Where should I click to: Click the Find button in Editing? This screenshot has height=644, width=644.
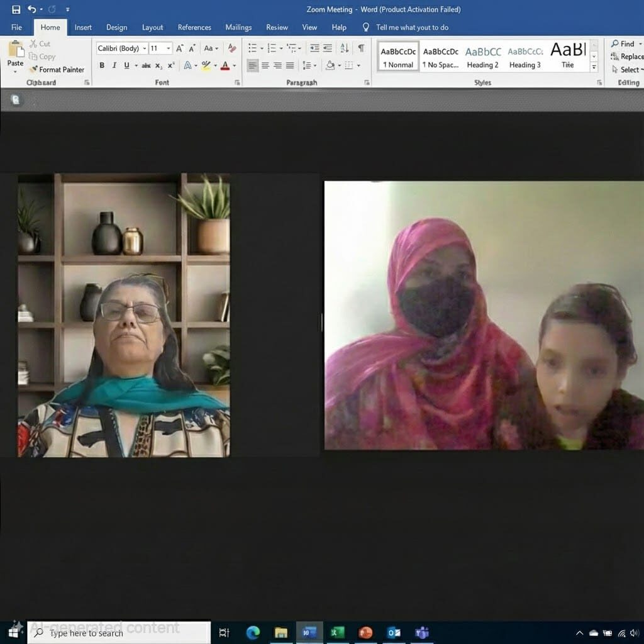[623, 43]
